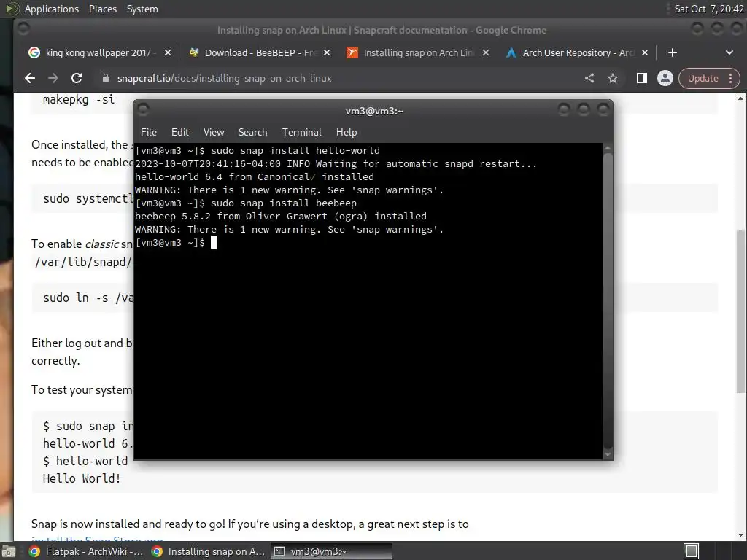The image size is (747, 560).
Task: Click the Snapcraft favicon on the third tab
Action: pos(352,52)
